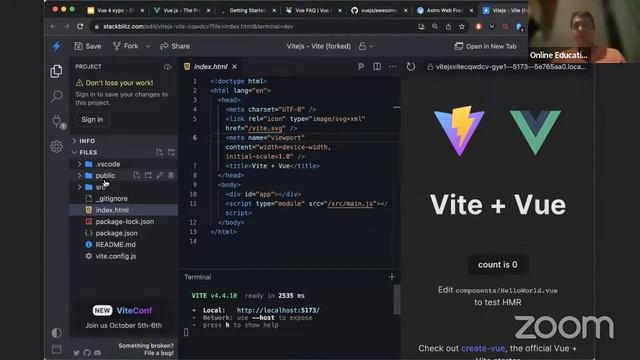This screenshot has height=360, width=640.
Task: Open the create-vue link in preview
Action: click(x=483, y=348)
